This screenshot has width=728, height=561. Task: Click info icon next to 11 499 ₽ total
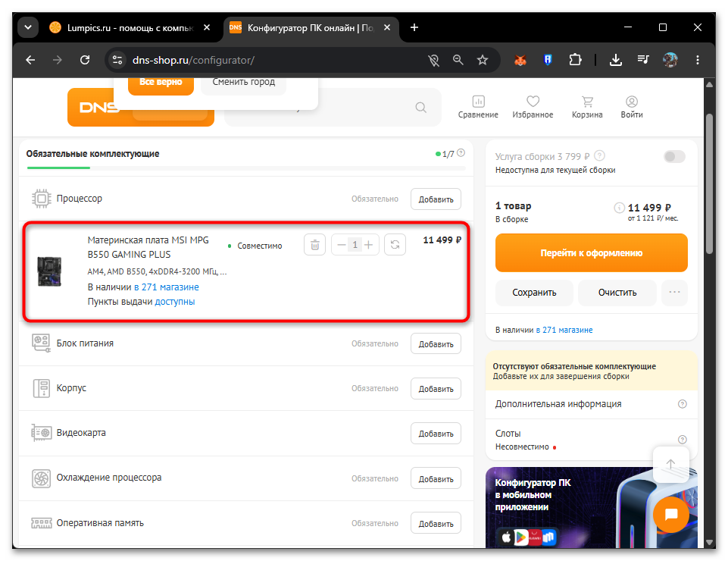coord(620,208)
